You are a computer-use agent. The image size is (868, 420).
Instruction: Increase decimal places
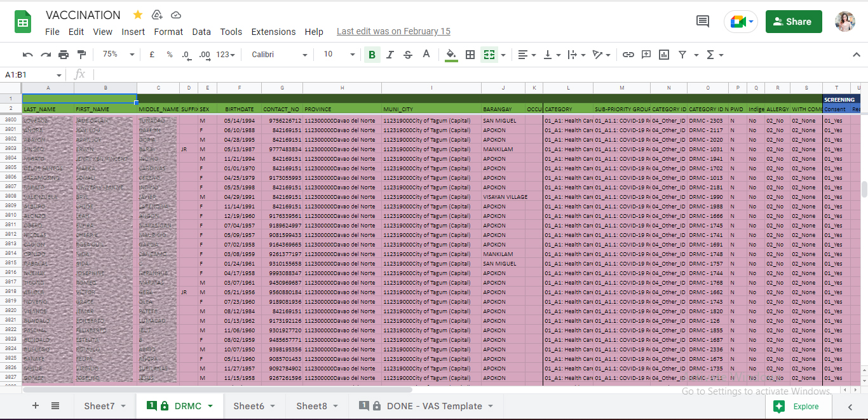point(205,55)
